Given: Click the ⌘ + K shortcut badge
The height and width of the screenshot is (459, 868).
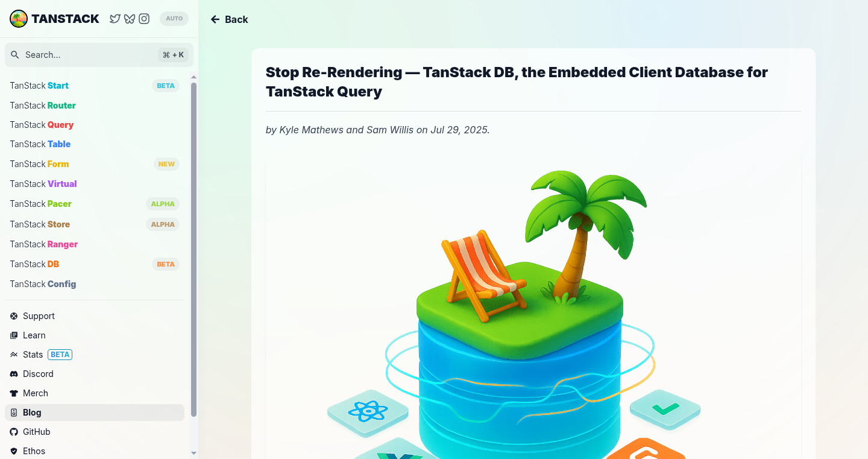Looking at the screenshot, I should (x=174, y=55).
